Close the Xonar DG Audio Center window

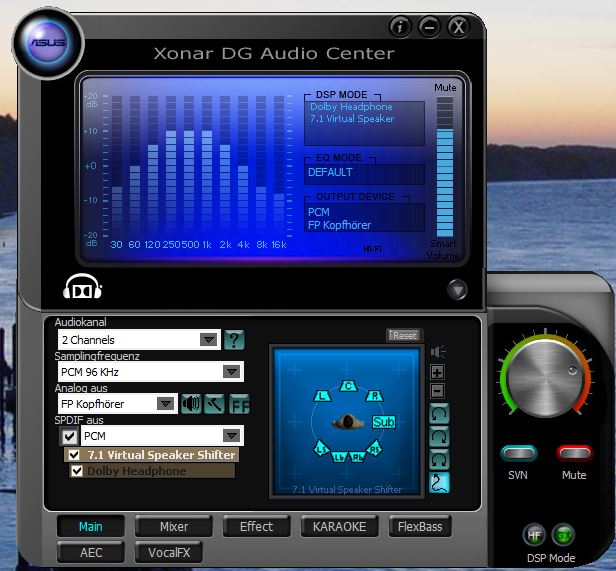(458, 27)
